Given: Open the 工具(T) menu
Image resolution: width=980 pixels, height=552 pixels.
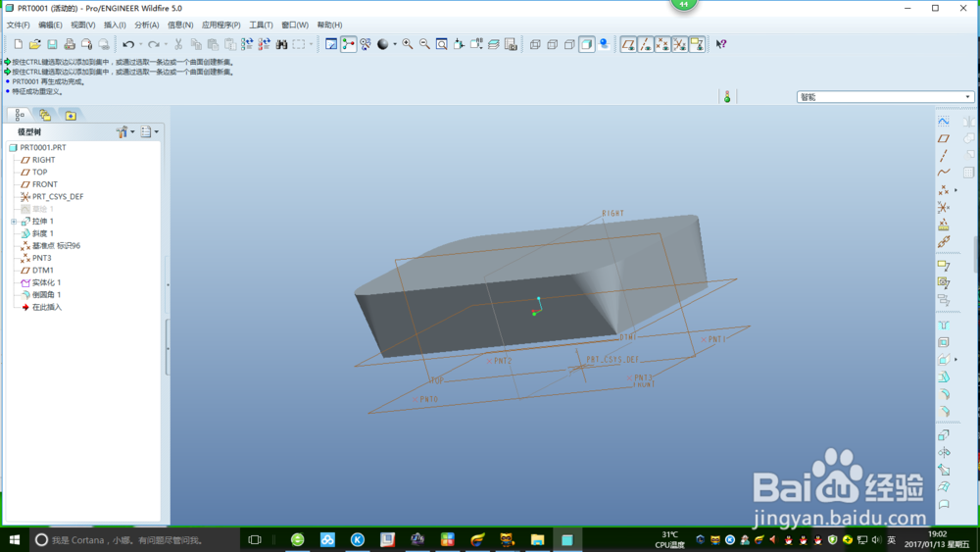Looking at the screenshot, I should [262, 25].
